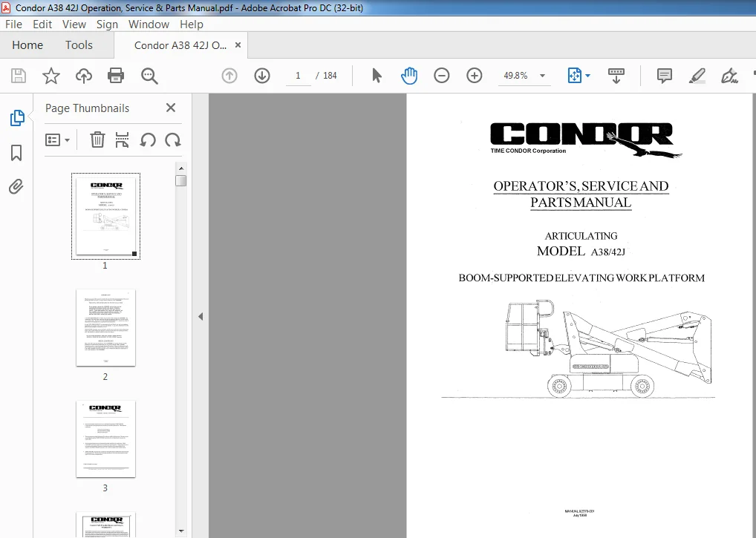
Task: Print the document using printer icon
Action: pos(116,76)
